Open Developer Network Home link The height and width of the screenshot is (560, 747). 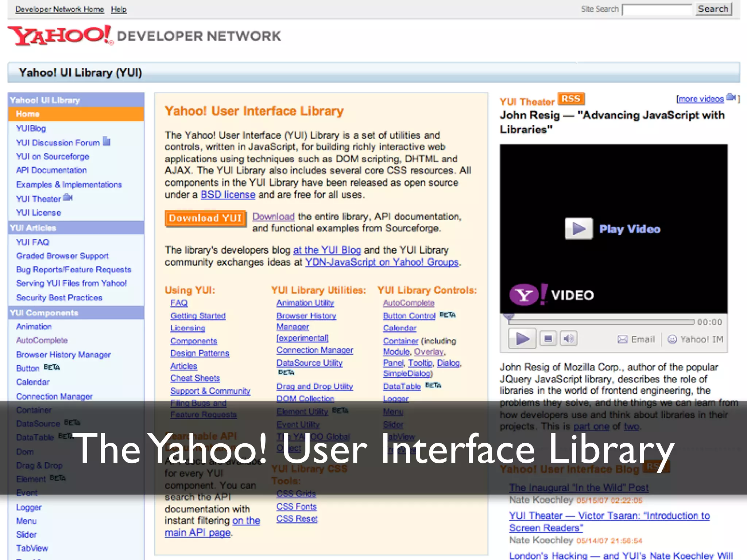click(x=59, y=9)
